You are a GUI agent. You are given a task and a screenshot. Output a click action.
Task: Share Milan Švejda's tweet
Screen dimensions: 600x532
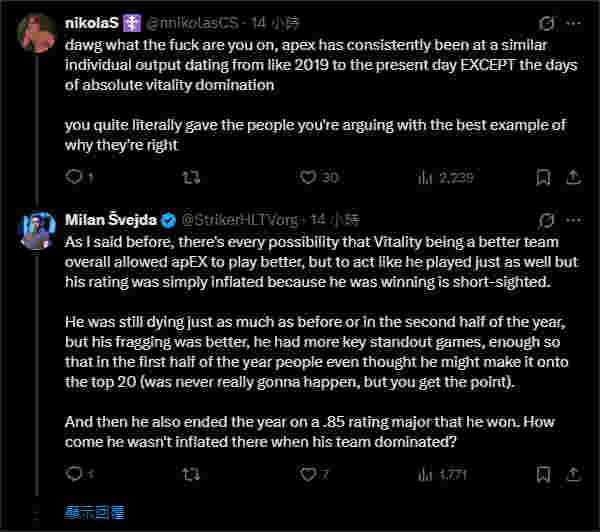[572, 474]
